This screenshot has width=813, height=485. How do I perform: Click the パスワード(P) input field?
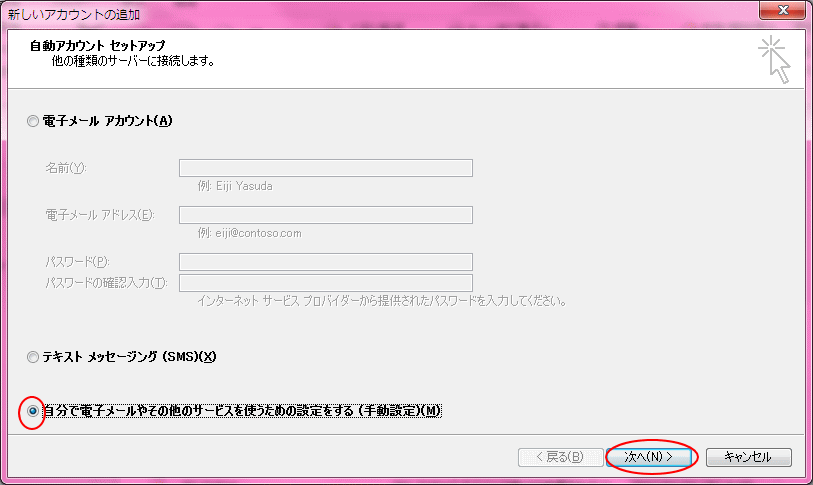(x=326, y=262)
